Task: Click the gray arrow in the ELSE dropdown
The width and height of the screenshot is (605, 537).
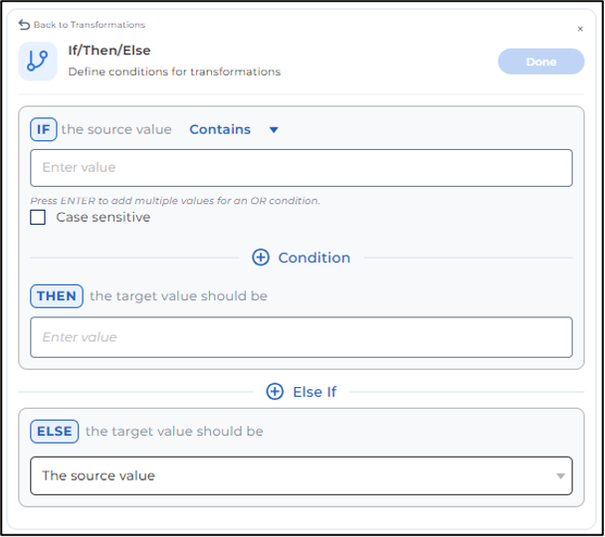Action: 560,476
